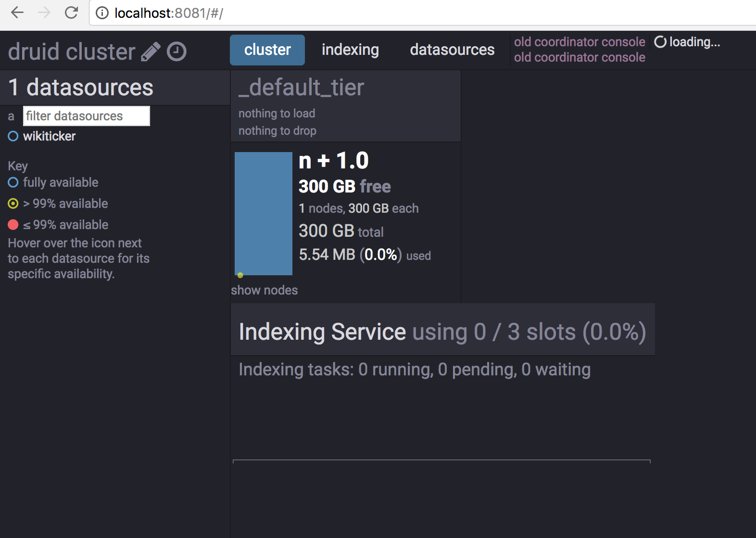Click the browser reload icon
The width and height of the screenshot is (756, 538).
point(71,13)
